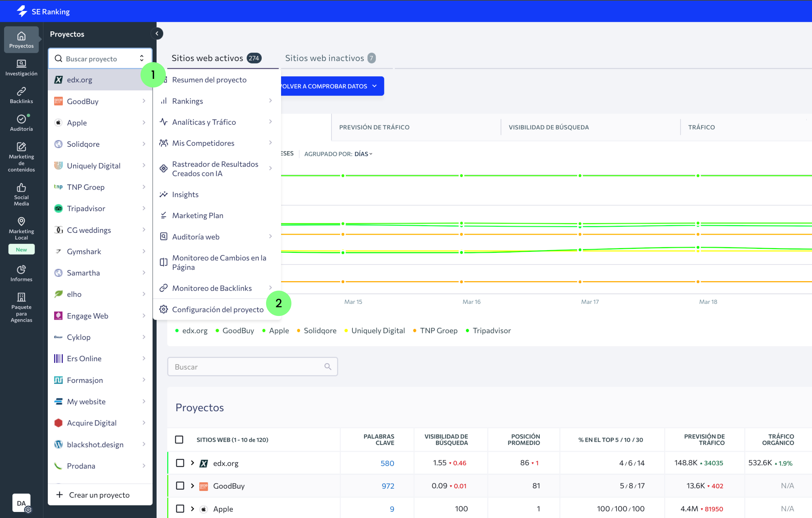Open Resumen del proyecto menu item

(x=217, y=79)
